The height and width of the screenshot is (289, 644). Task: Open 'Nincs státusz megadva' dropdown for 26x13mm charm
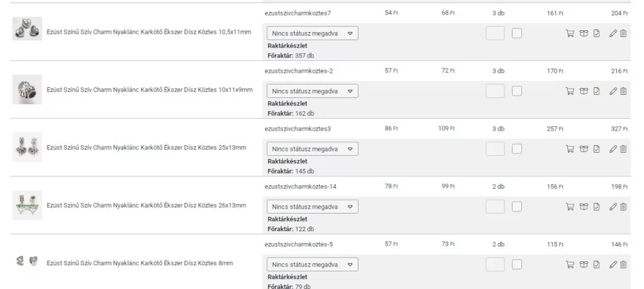pos(313,207)
